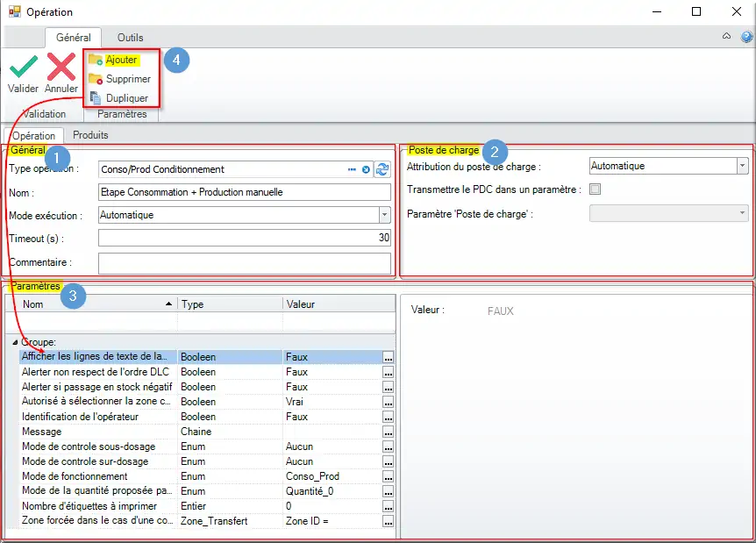Select Alerter si passage en stock négatif row

(x=207, y=387)
